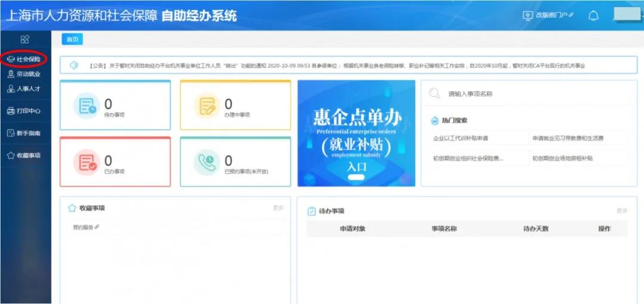Open the 已办事项 count card
644x304 pixels.
pyautogui.click(x=115, y=162)
